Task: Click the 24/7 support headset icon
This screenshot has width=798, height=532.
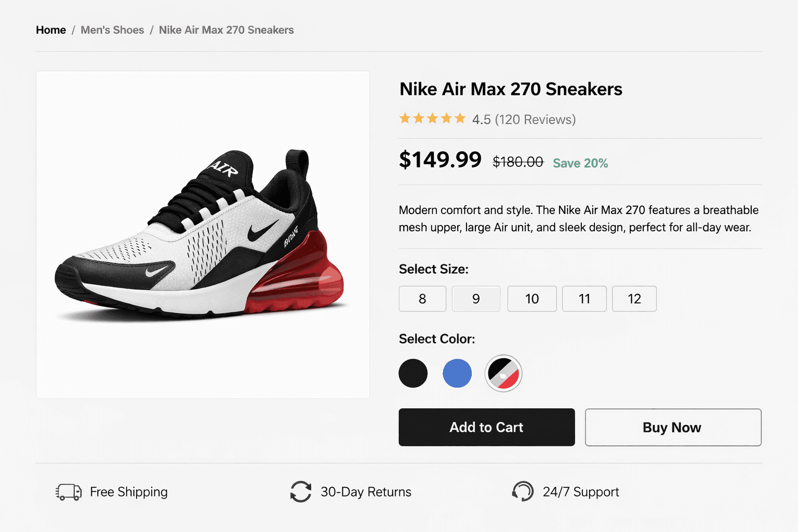Action: coord(523,491)
